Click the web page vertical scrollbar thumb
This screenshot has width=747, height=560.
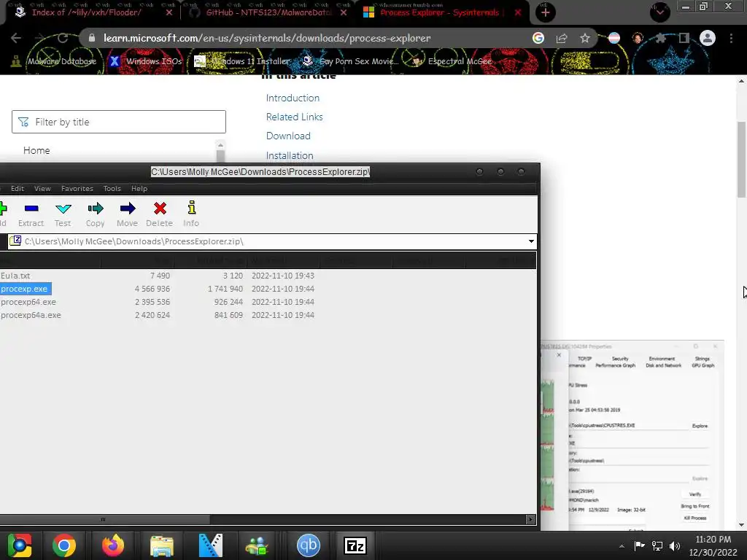click(741, 159)
